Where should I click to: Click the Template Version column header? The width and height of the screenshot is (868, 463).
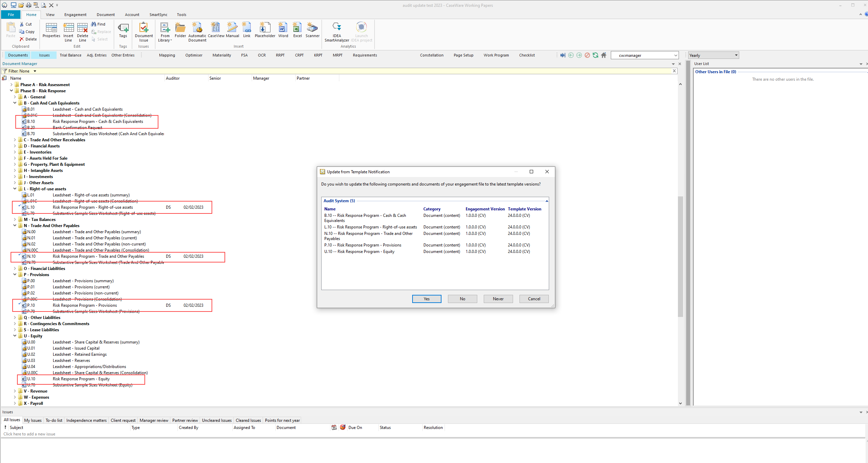(524, 209)
